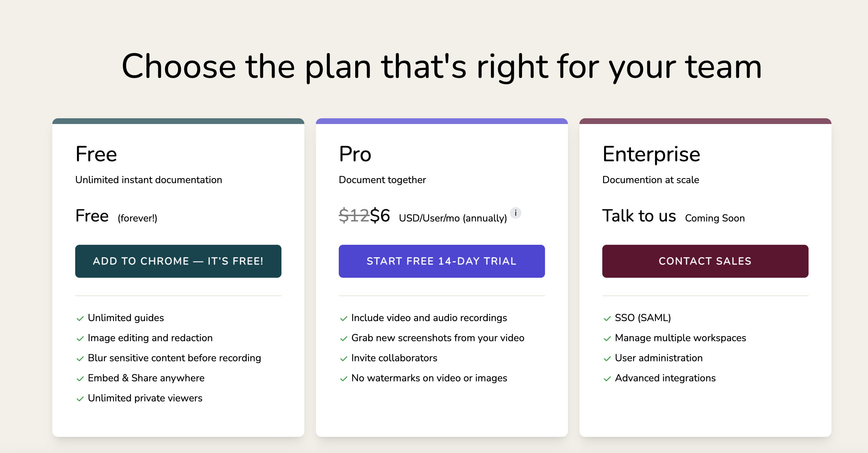
Task: Click Add to Chrome — It's Free button
Action: pyautogui.click(x=178, y=261)
